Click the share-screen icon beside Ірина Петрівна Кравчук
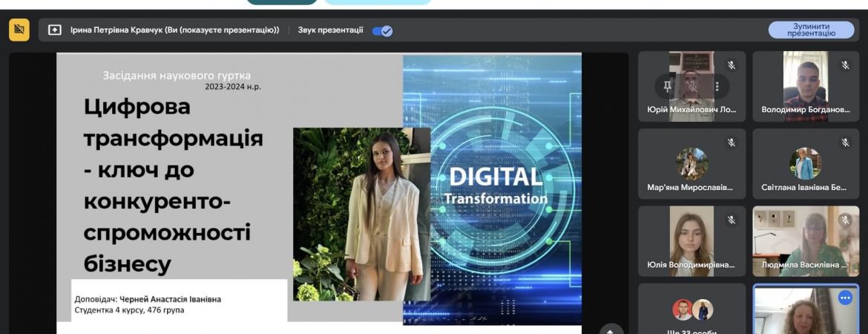 pyautogui.click(x=55, y=30)
